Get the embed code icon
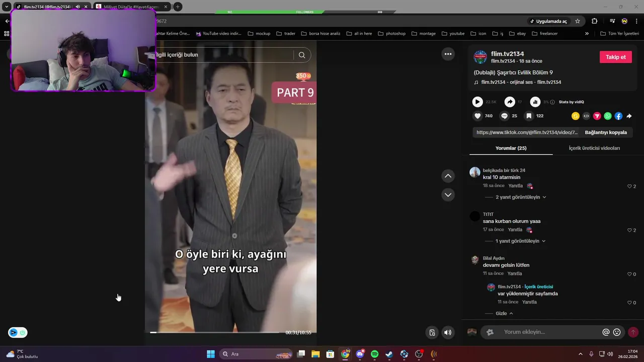This screenshot has height=362, width=644. pyautogui.click(x=586, y=116)
